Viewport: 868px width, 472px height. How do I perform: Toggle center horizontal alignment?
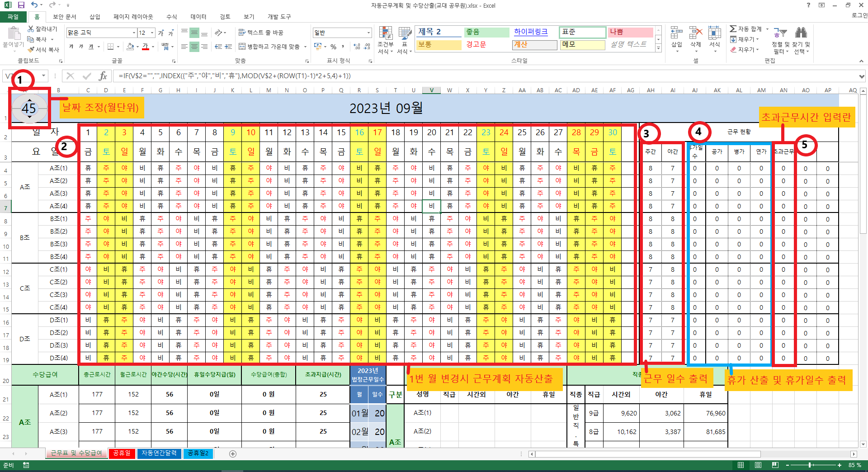[194, 47]
